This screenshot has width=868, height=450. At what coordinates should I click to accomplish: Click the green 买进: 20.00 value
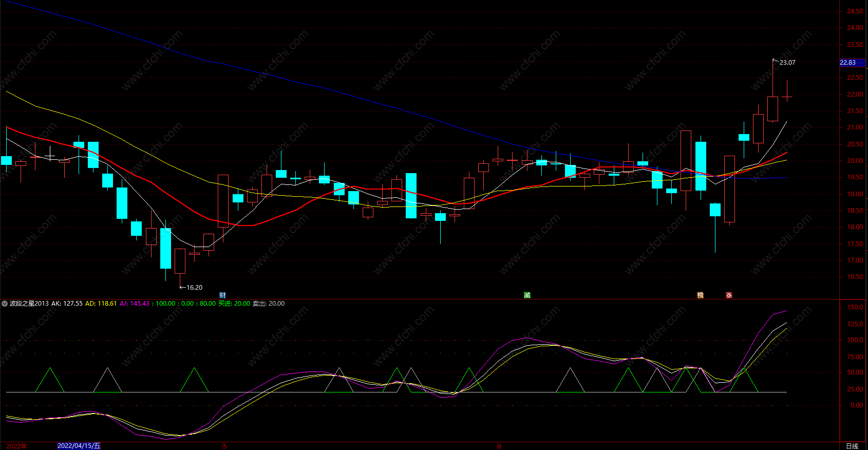click(x=234, y=304)
